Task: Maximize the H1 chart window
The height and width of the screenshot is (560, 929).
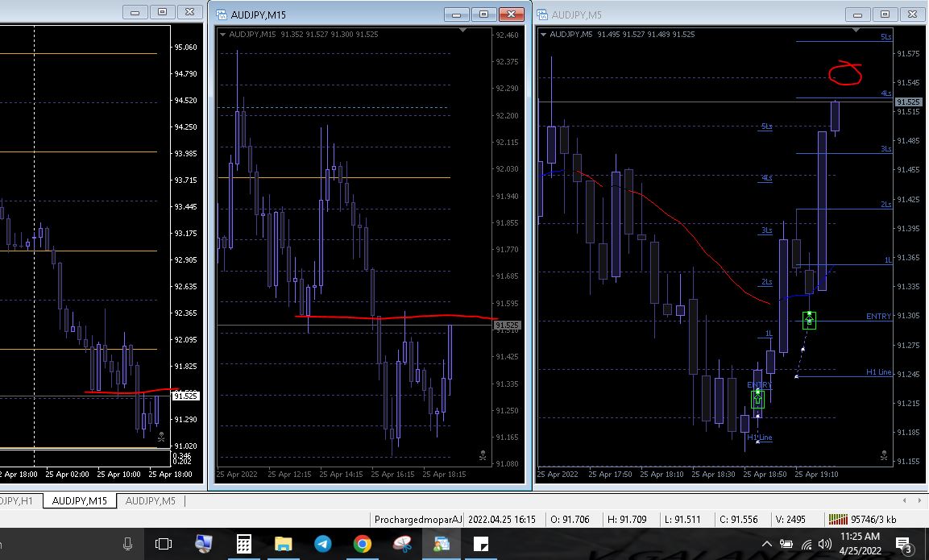Action: pyautogui.click(x=162, y=12)
